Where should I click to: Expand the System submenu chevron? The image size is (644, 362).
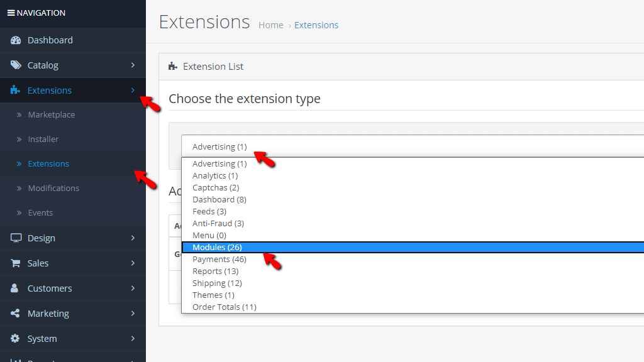(134, 338)
